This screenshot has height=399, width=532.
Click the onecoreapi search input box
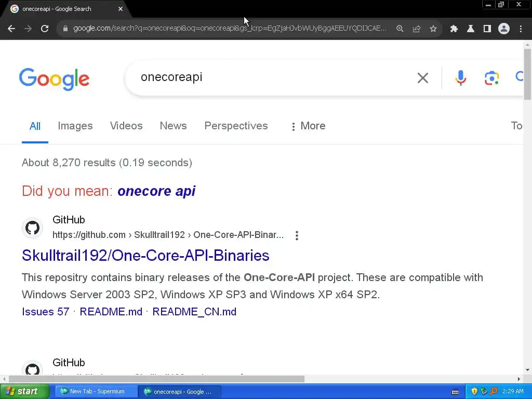point(271,77)
